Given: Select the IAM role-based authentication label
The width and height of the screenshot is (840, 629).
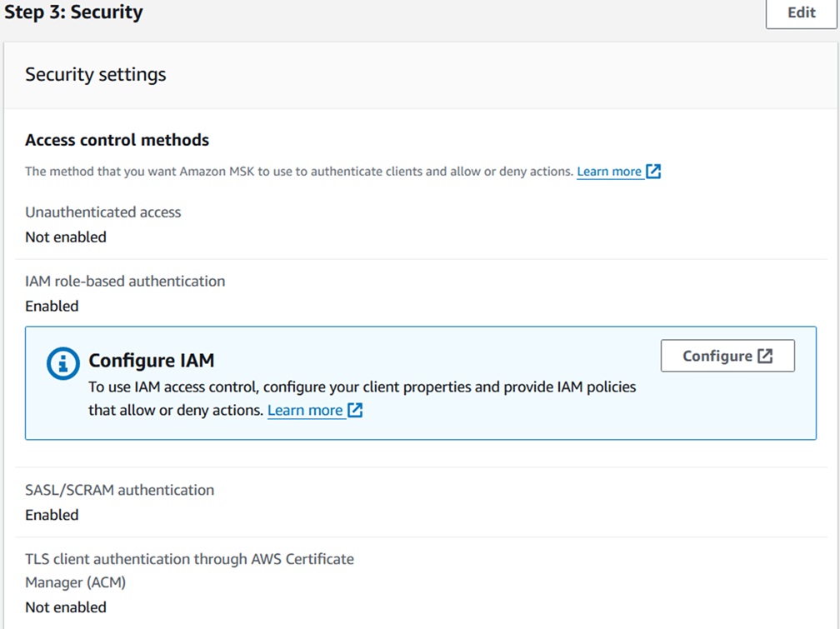Looking at the screenshot, I should click(x=125, y=282).
